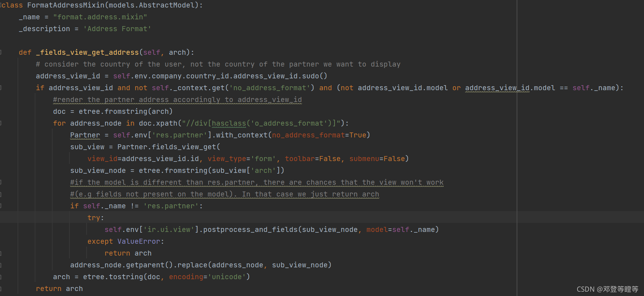Click the 'res.partner' string in self._name comparison
Screen dimensions: 644x296
coord(171,206)
